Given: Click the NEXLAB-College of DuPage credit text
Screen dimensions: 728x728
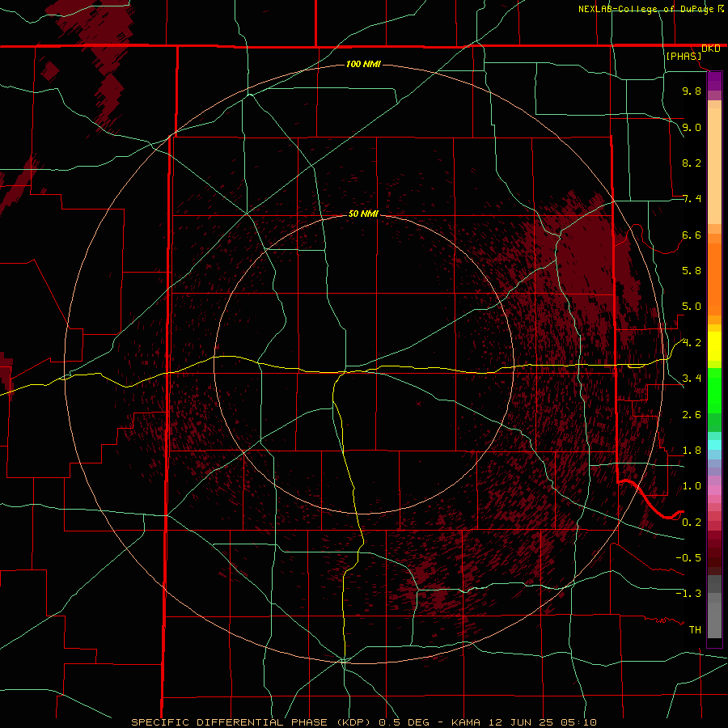Looking at the screenshot, I should 645,9.
